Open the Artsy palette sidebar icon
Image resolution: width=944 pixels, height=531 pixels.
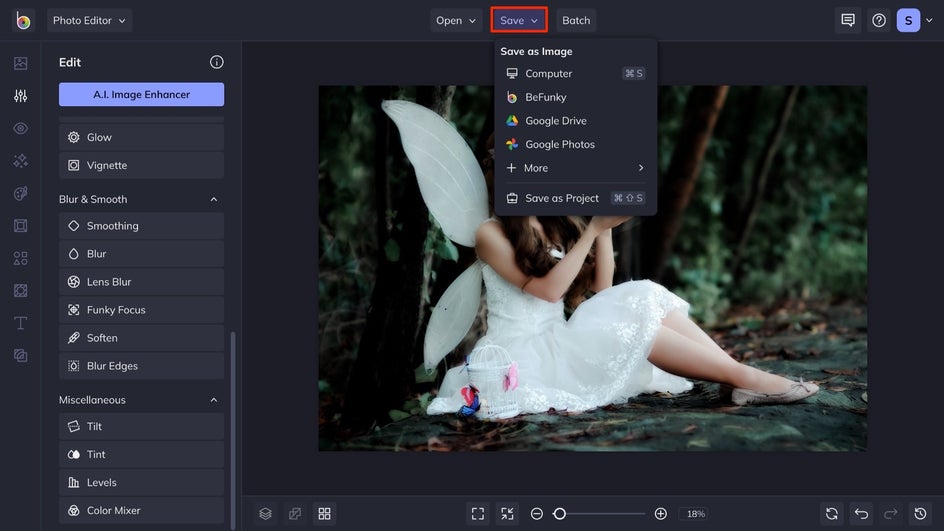20,193
